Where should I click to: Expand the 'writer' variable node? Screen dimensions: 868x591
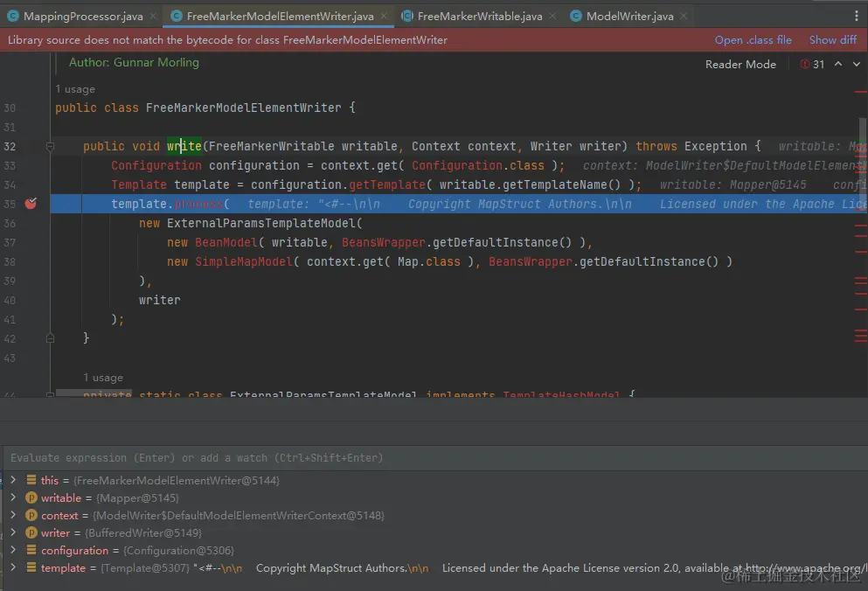[x=13, y=532]
